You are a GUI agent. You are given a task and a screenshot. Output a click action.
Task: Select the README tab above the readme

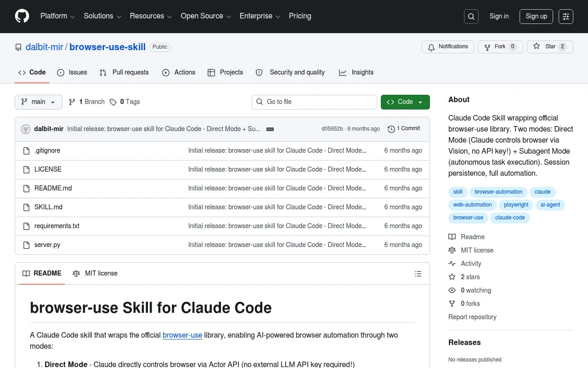pos(42,274)
